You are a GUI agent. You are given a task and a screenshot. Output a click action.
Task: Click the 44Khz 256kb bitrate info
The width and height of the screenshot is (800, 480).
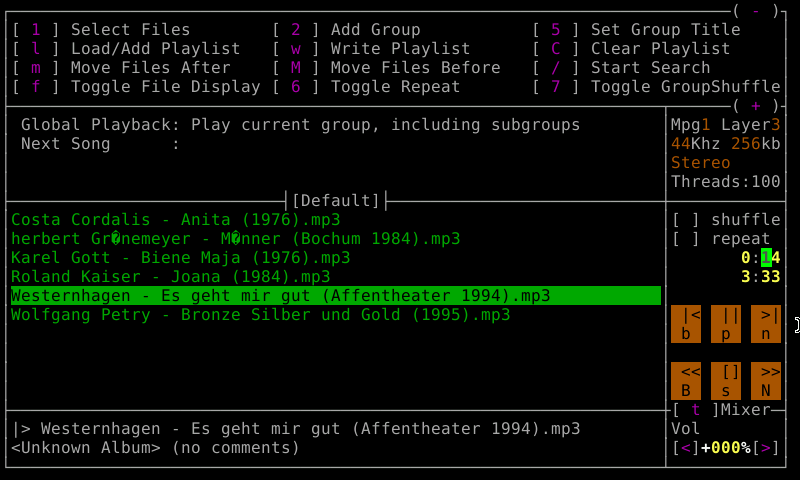click(726, 144)
